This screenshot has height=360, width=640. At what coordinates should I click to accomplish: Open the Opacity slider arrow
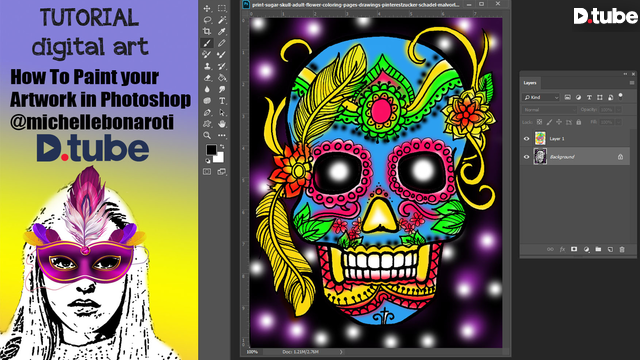pos(619,110)
